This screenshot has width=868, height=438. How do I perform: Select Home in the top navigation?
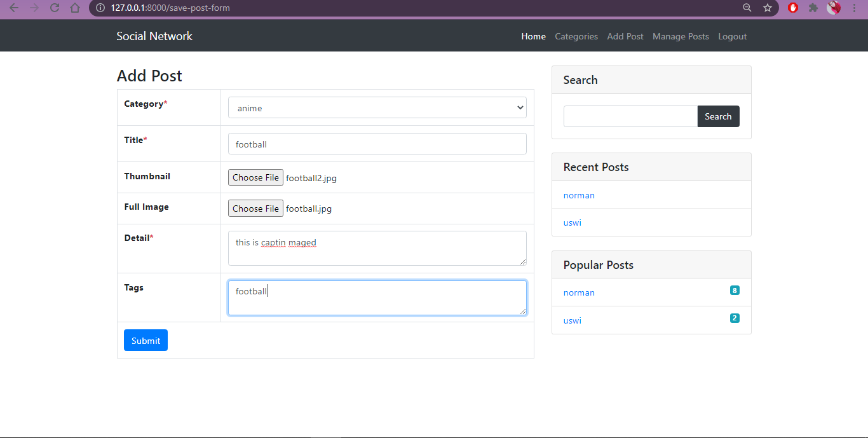coord(533,36)
